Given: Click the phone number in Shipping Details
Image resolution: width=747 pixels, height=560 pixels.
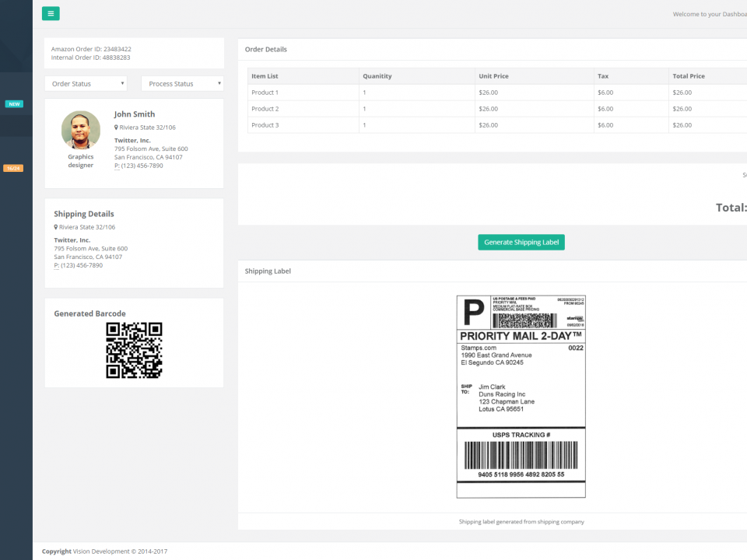Looking at the screenshot, I should coord(82,265).
